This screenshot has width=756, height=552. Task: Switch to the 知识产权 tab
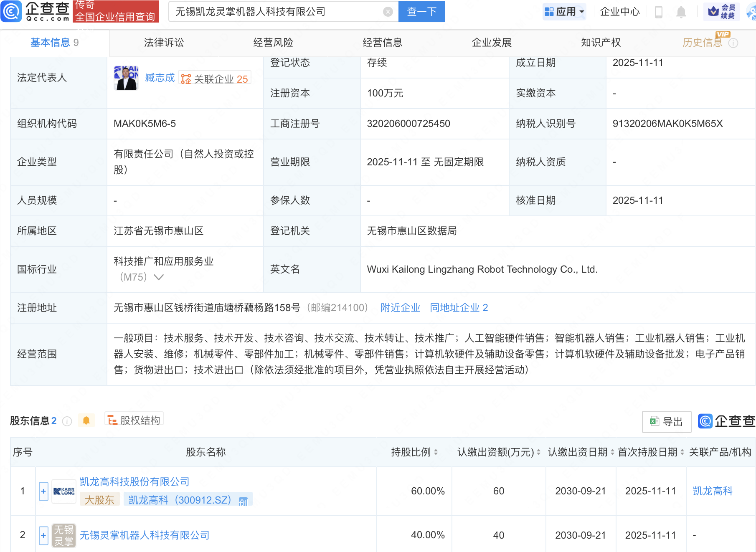[601, 43]
